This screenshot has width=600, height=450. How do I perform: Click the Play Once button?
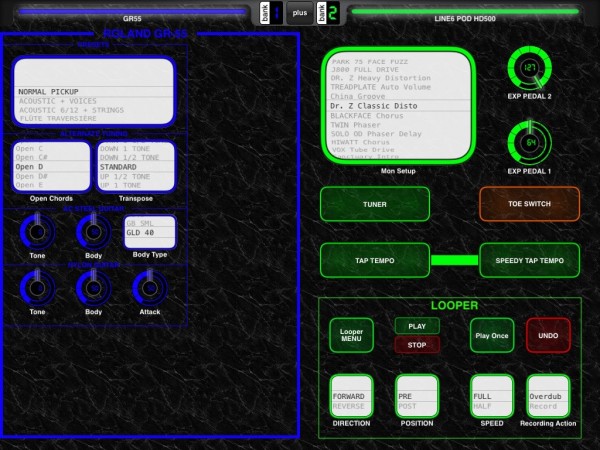tap(492, 336)
